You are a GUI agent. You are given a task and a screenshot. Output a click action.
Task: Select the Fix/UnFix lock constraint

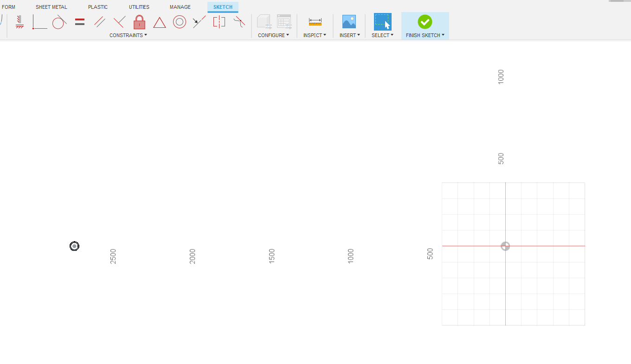[139, 22]
